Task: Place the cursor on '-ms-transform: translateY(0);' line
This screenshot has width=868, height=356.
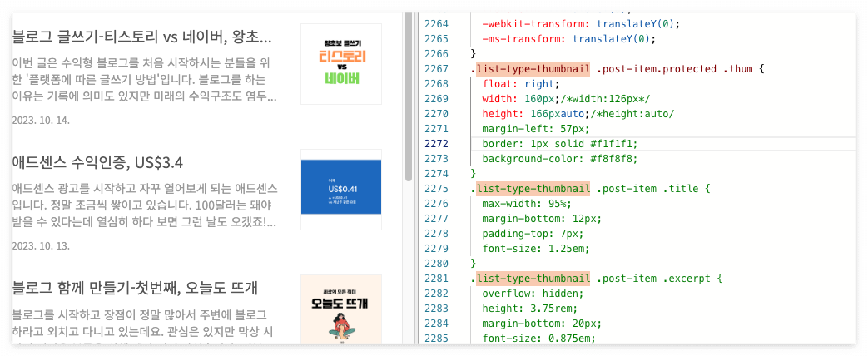Action: click(x=568, y=39)
